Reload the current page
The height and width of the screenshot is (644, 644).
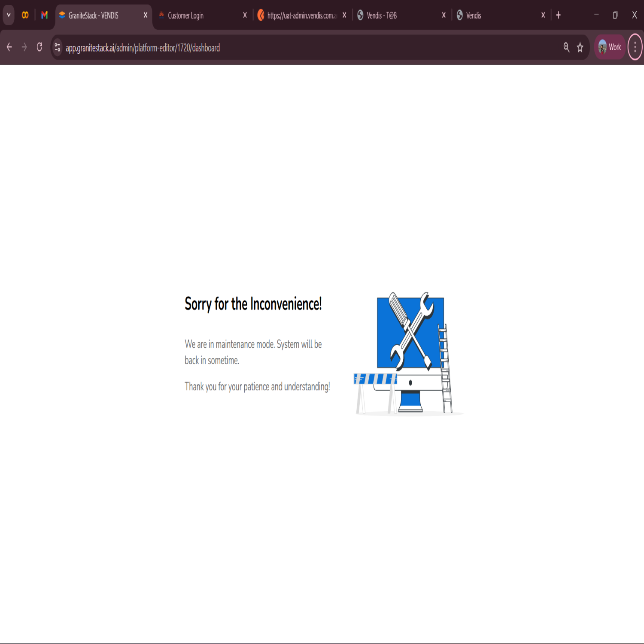tap(39, 47)
